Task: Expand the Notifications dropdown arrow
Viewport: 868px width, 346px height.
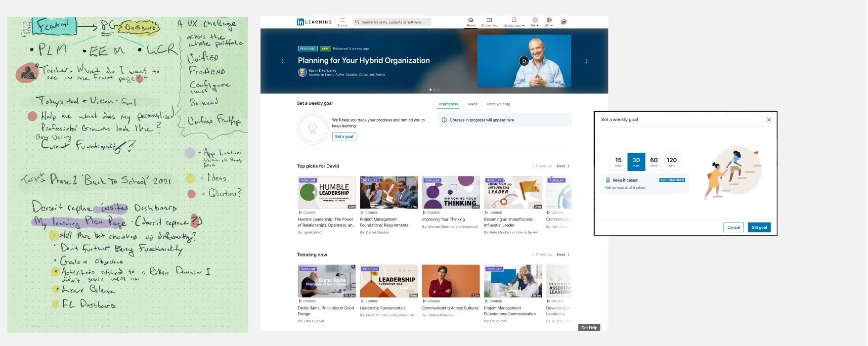Action: coord(523,26)
